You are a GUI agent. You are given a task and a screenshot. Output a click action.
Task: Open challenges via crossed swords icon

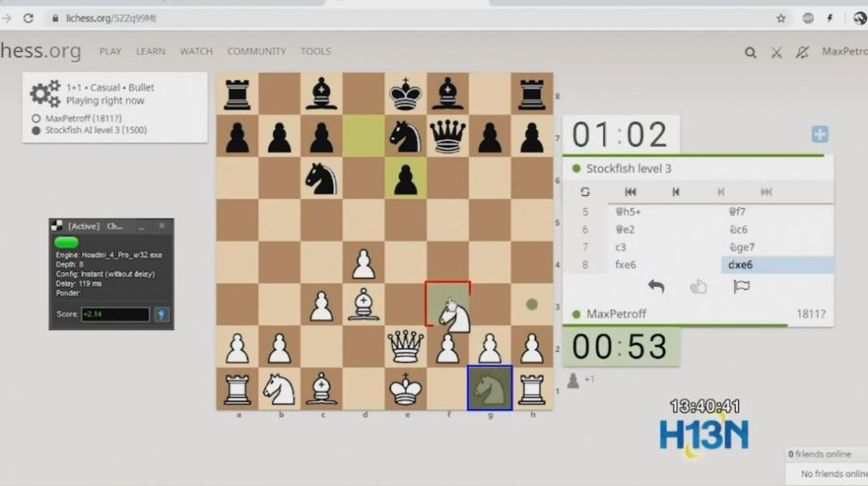(x=776, y=53)
